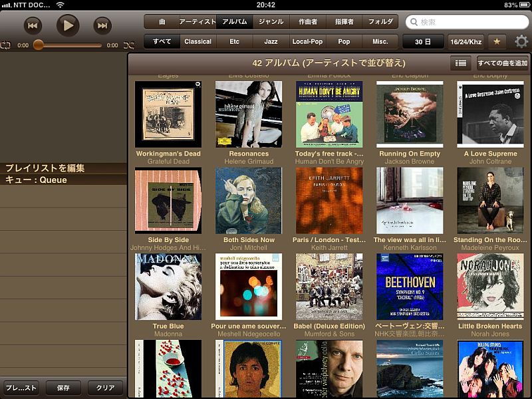Filter by Classical genre
The height and width of the screenshot is (399, 532).
(198, 42)
